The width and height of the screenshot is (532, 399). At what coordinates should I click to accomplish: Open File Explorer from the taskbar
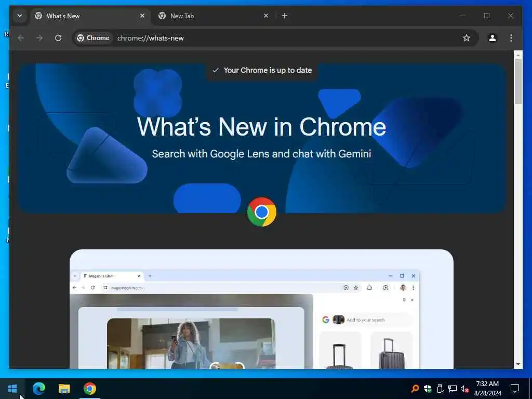coord(64,389)
